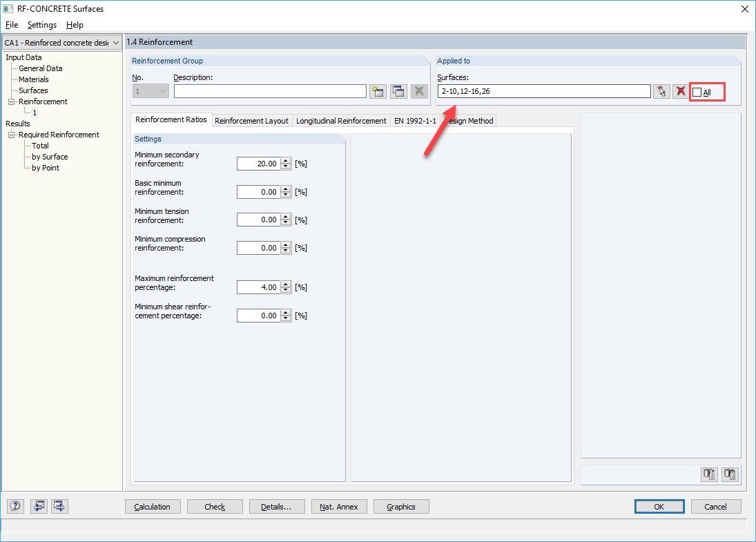Decrease maximum reinforcement percentage value
The height and width of the screenshot is (542, 756).
click(x=286, y=290)
